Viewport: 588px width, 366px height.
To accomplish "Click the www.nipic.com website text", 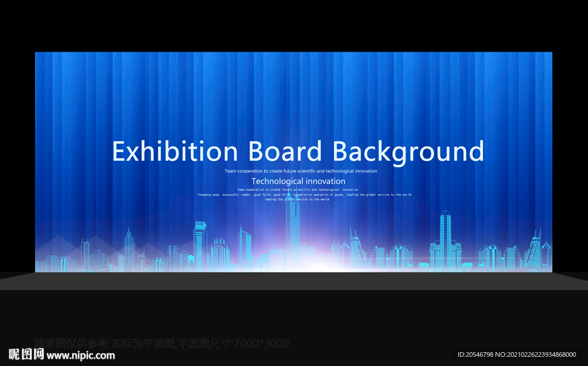I will pos(80,356).
